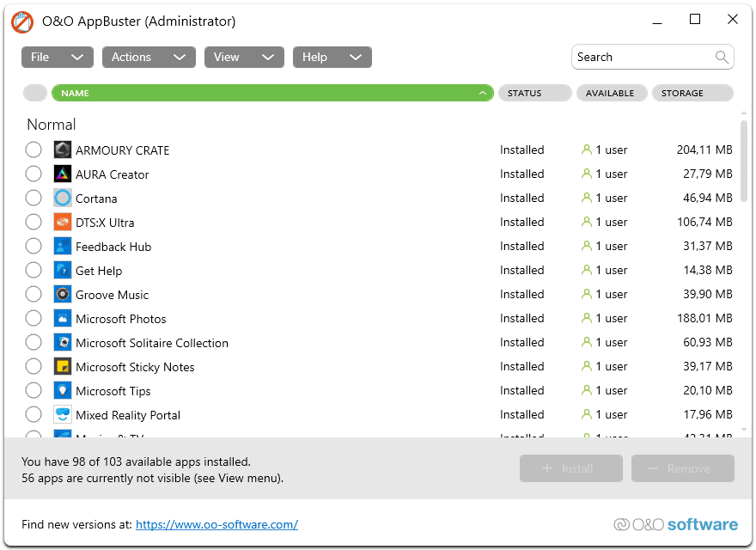The width and height of the screenshot is (756, 550).
Task: Select the Feedback Hub radio circle
Action: coord(34,246)
